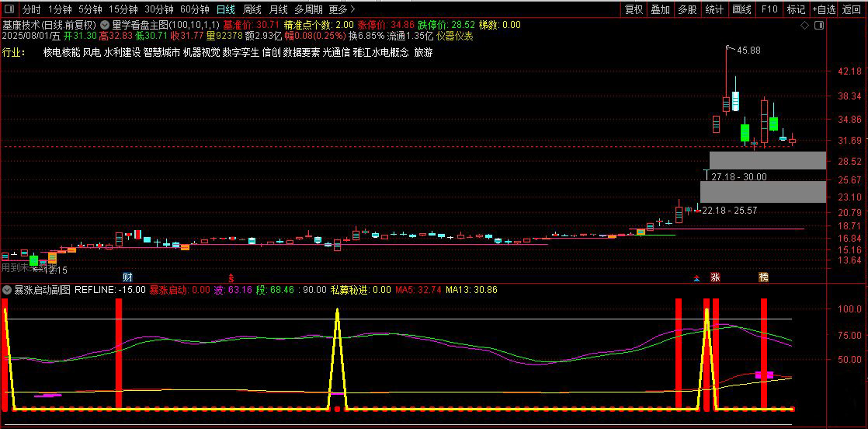Click the 返回 back button
The width and height of the screenshot is (868, 429).
[852, 9]
